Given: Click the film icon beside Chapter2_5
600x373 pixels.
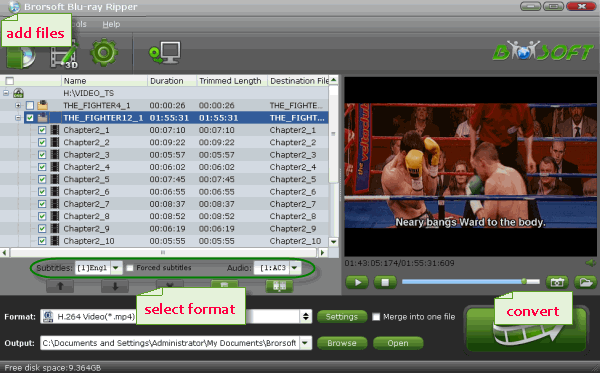Looking at the screenshot, I should (55, 179).
